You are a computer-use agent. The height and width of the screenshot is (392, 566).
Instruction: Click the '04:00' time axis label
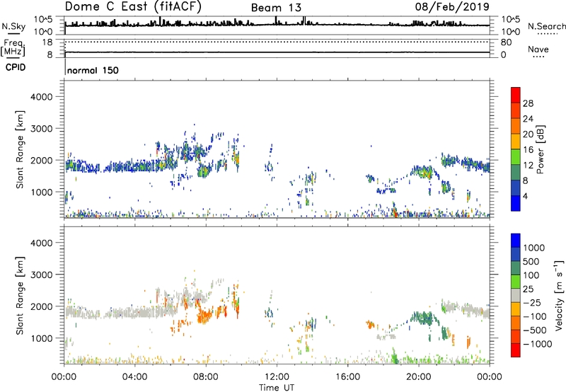point(134,377)
